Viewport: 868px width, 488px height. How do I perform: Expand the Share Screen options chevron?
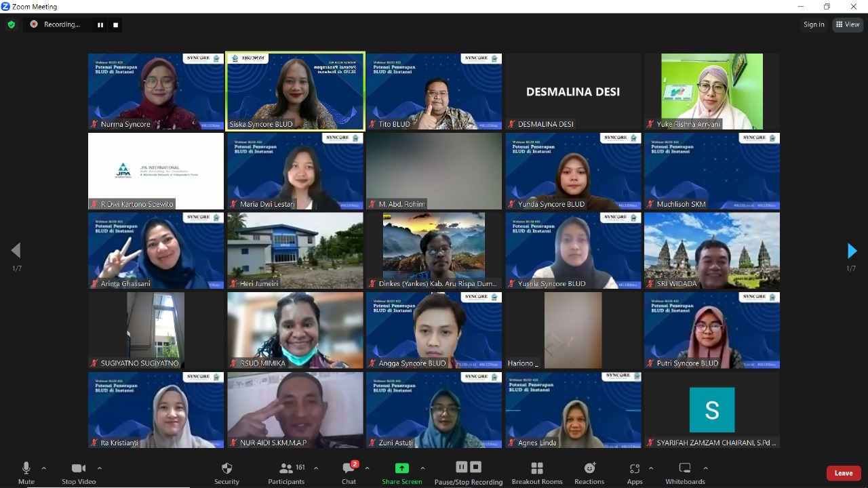point(421,468)
